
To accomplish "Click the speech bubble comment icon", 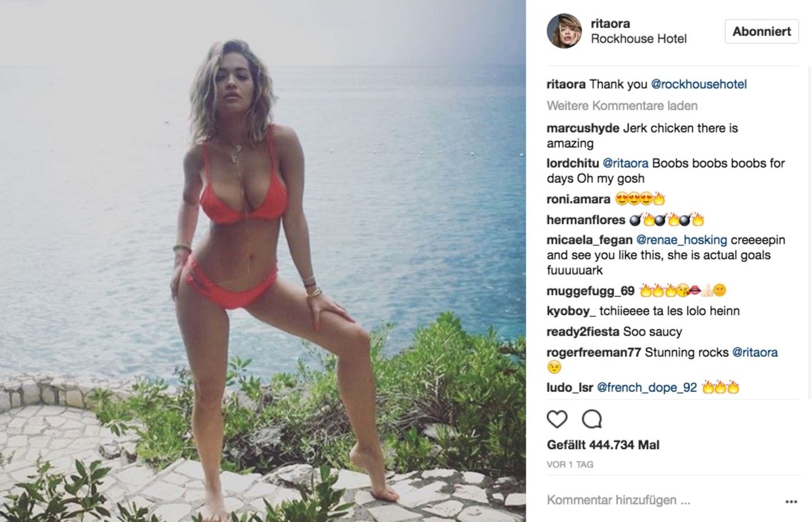I will [592, 419].
